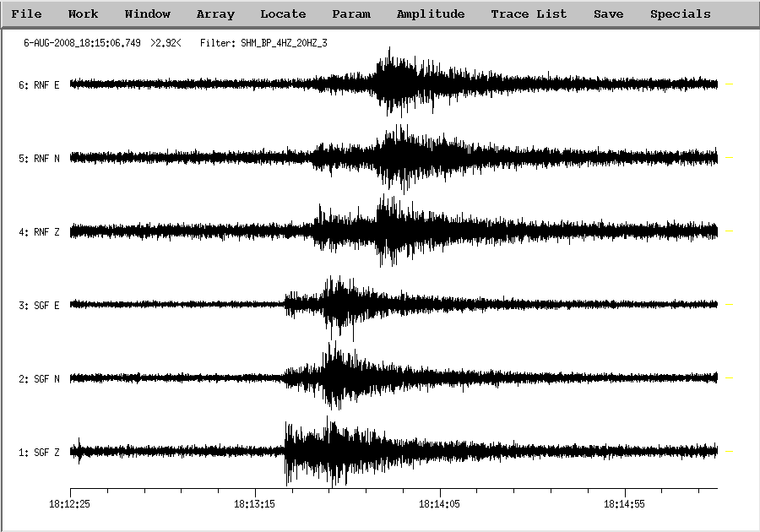Click the 18:13:15 time axis label
Screen dimensions: 760x532
point(255,504)
